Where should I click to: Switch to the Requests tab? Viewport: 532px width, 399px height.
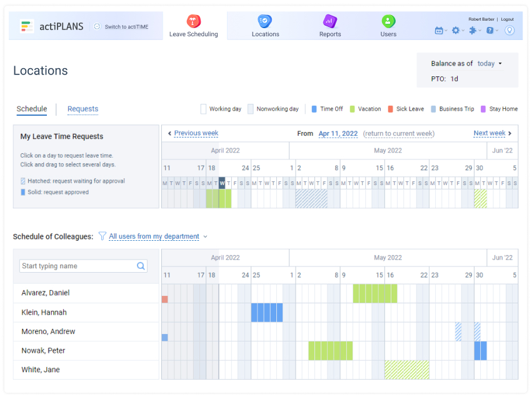[83, 109]
